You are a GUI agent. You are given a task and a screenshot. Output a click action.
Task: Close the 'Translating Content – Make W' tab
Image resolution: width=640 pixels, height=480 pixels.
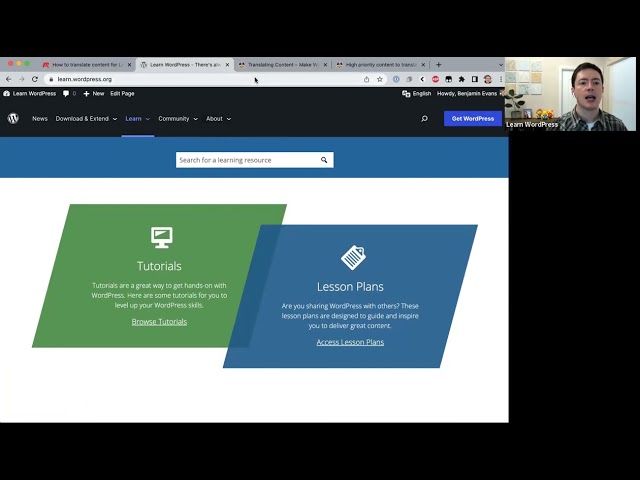325,64
